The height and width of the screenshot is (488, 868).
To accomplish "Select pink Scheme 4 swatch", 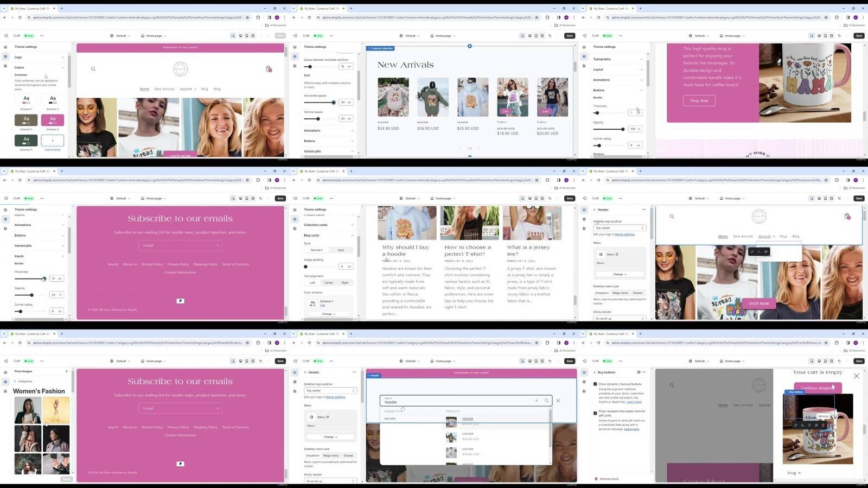I will tap(53, 120).
